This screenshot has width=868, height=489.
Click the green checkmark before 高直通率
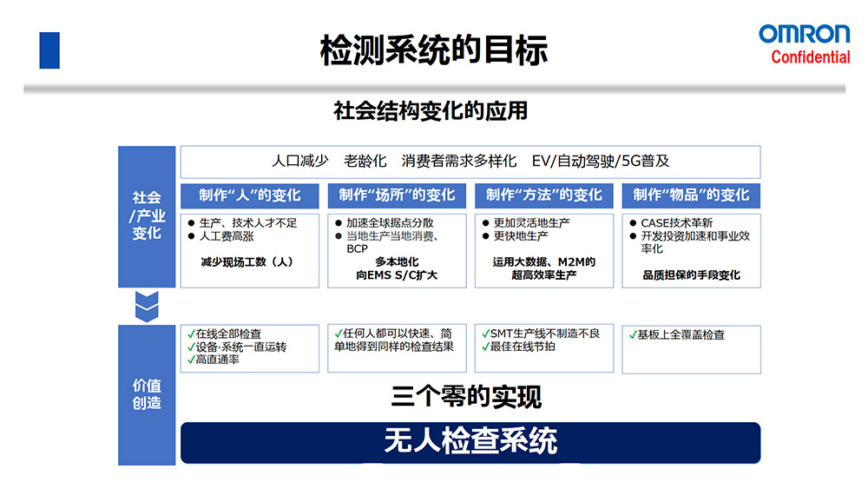pos(191,360)
